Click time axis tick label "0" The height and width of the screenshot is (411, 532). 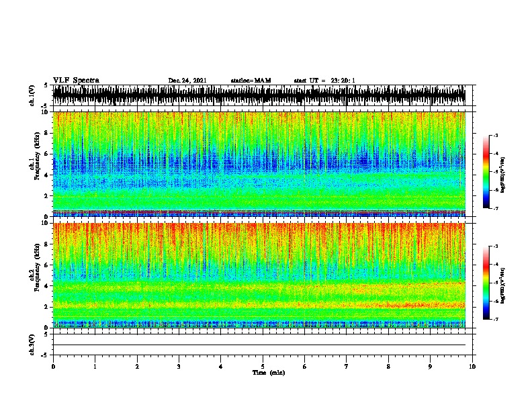53,367
